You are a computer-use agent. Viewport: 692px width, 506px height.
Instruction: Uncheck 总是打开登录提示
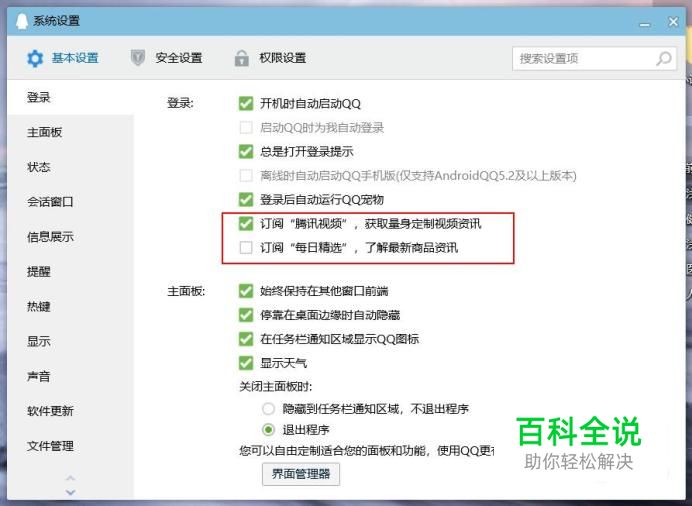click(246, 151)
